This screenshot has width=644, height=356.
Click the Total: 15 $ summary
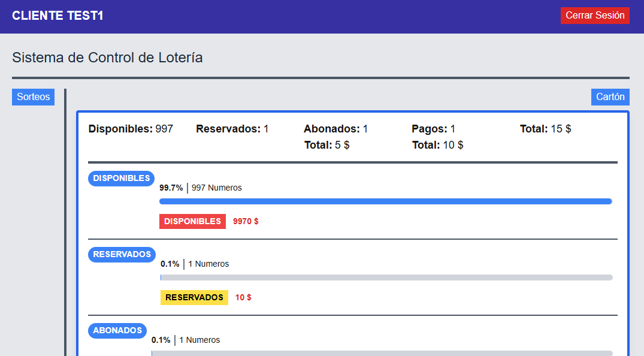545,129
